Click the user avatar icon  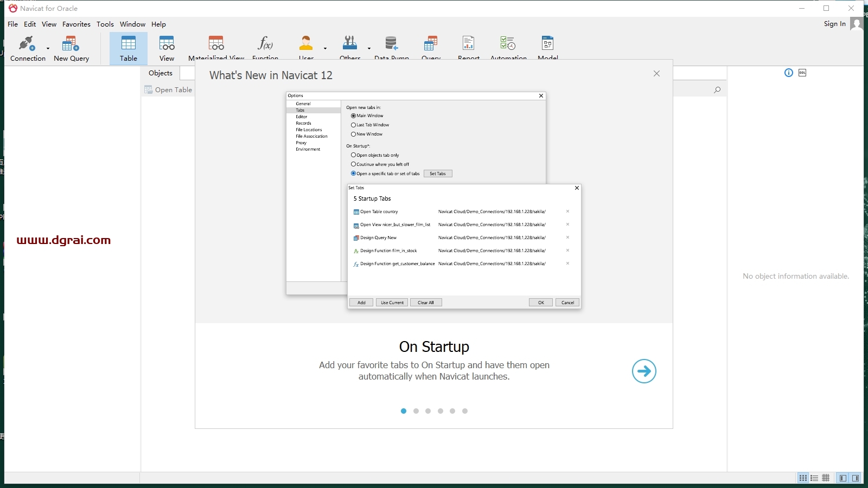pos(857,24)
